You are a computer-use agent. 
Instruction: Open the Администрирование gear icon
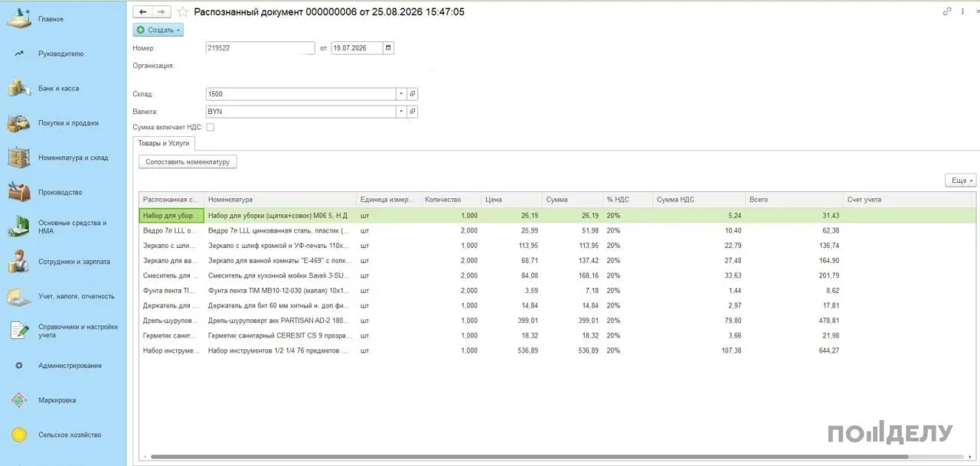tap(19, 366)
